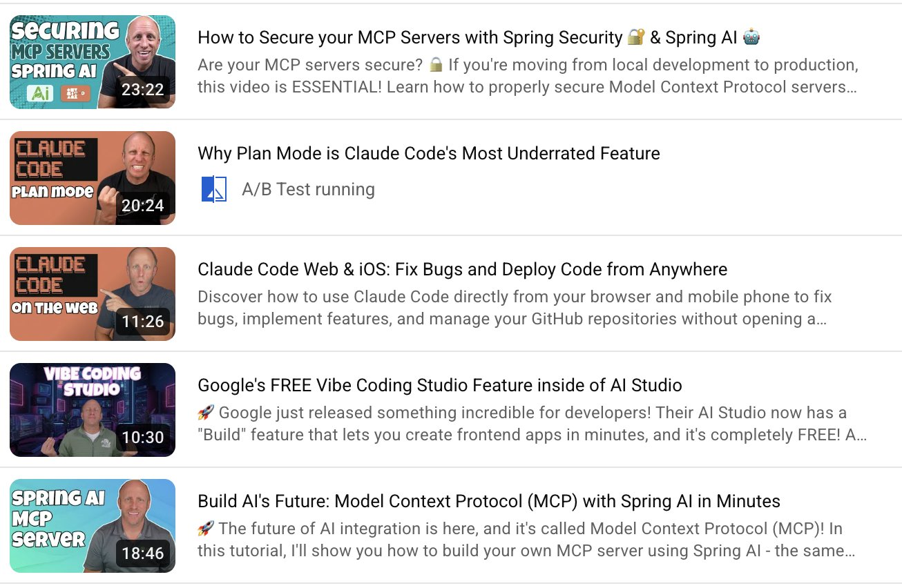Screen dimensions: 902x588
Task: Click the 20:24 duration badge
Action: (x=142, y=206)
